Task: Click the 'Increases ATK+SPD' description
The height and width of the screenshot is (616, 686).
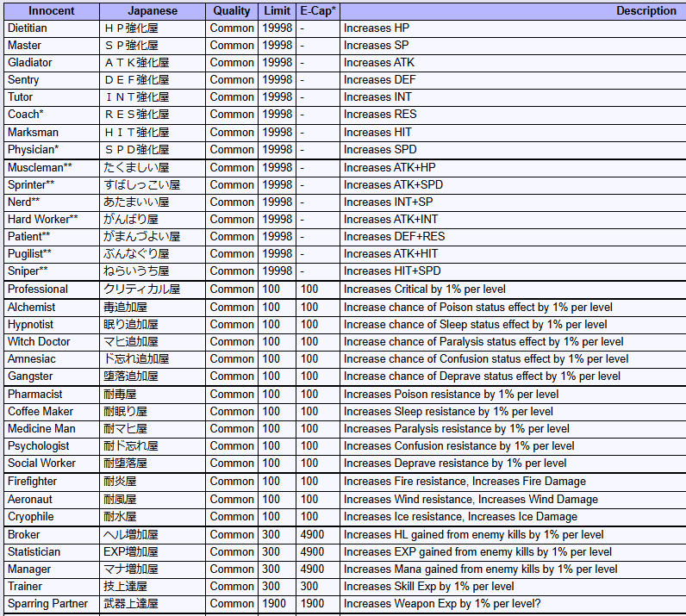Action: pos(393,185)
